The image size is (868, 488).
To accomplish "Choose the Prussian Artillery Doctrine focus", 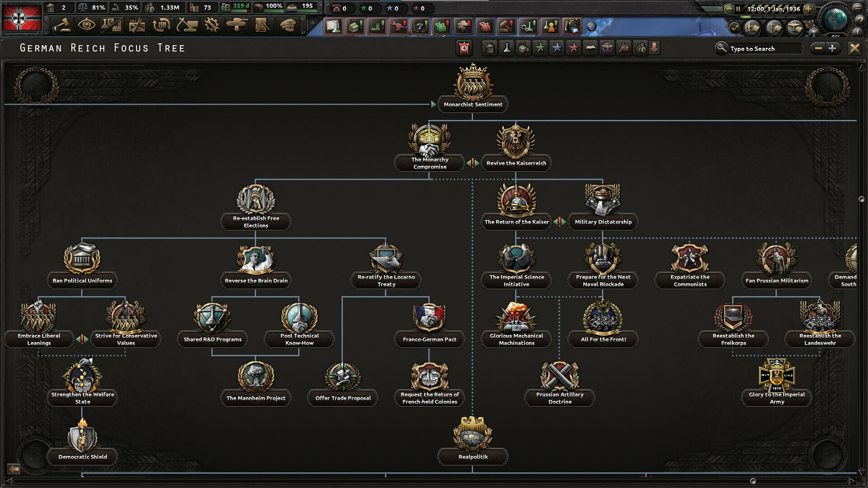I will click(x=560, y=383).
